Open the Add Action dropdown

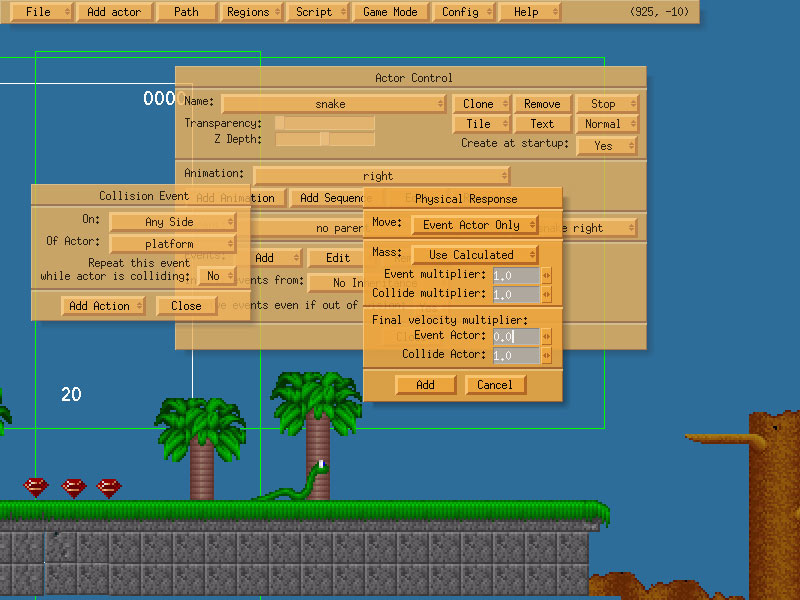[x=103, y=306]
